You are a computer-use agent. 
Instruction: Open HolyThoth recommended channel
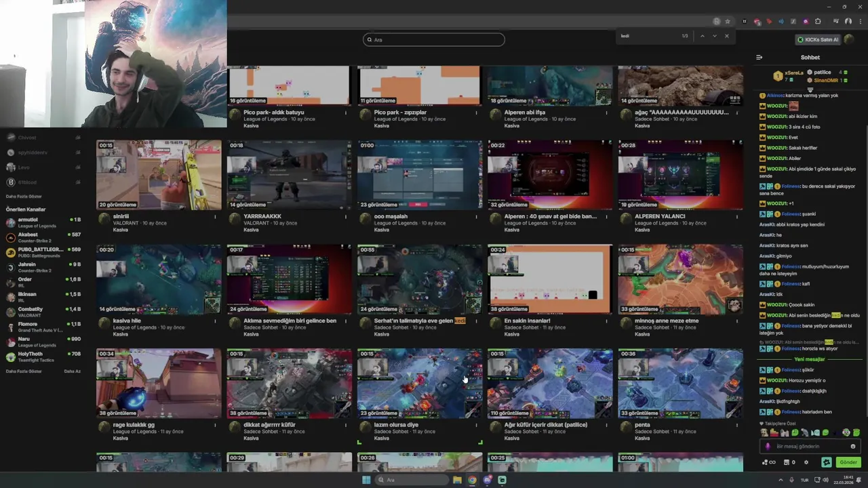[x=42, y=357]
